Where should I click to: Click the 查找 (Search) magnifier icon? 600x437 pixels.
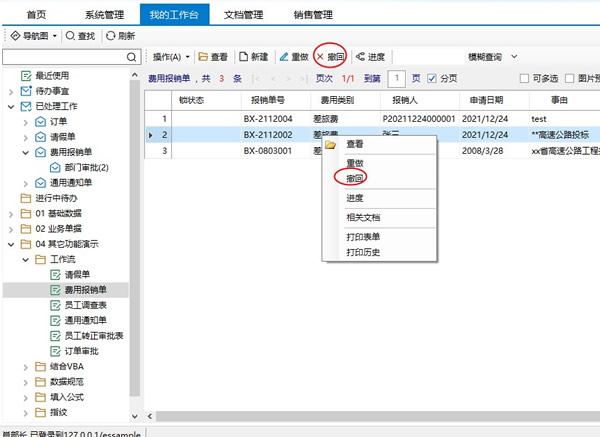coord(70,35)
